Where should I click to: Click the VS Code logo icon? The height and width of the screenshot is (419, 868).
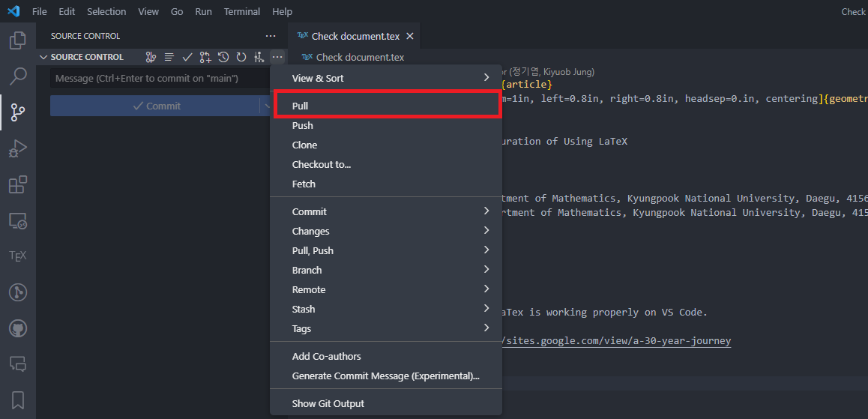[x=13, y=11]
